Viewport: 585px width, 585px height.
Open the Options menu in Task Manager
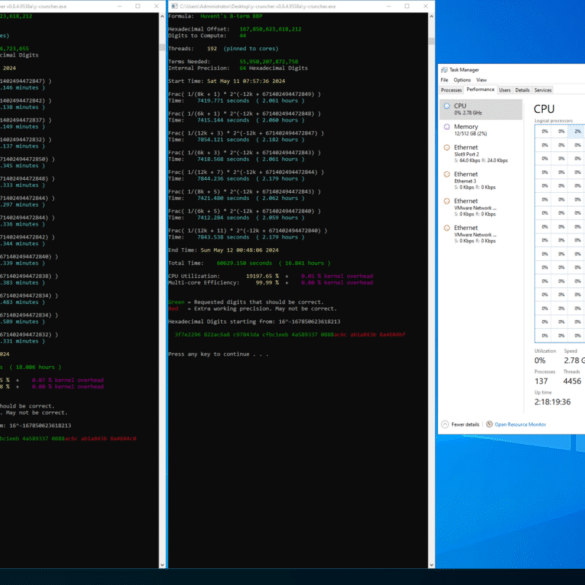tap(462, 80)
